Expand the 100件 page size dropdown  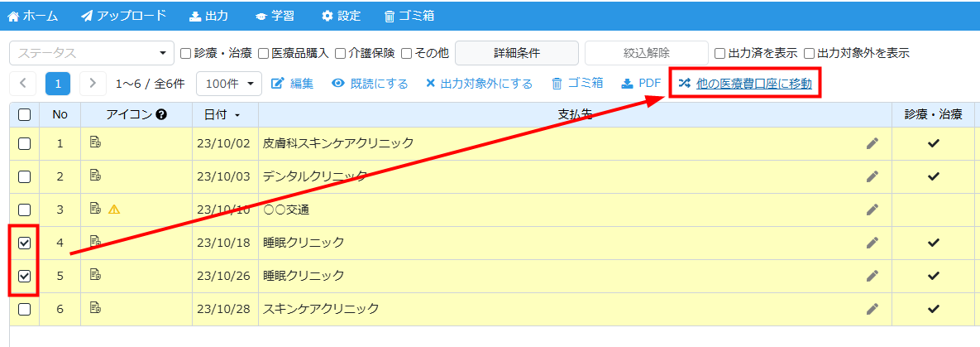coord(228,84)
